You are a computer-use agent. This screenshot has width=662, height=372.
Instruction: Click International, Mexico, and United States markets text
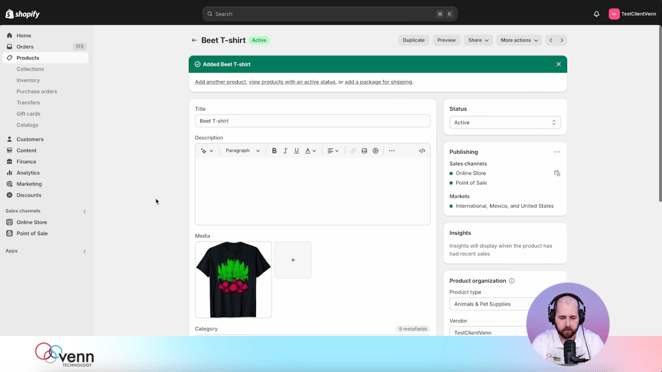click(505, 206)
